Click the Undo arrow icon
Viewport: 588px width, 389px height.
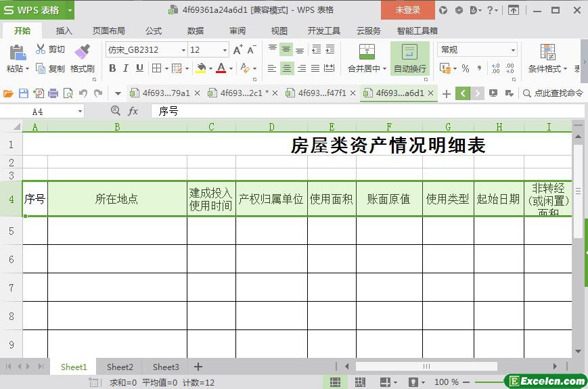point(83,93)
